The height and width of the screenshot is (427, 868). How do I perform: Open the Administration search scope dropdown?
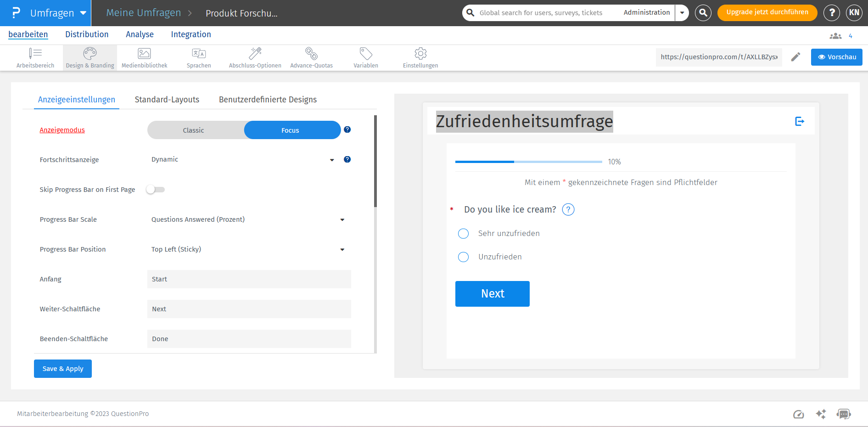click(x=682, y=13)
